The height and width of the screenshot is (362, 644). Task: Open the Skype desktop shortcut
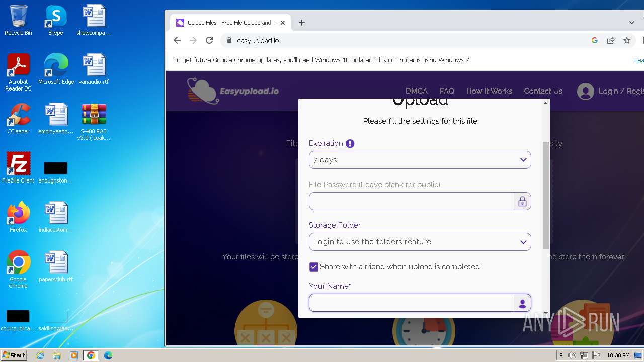56,20
